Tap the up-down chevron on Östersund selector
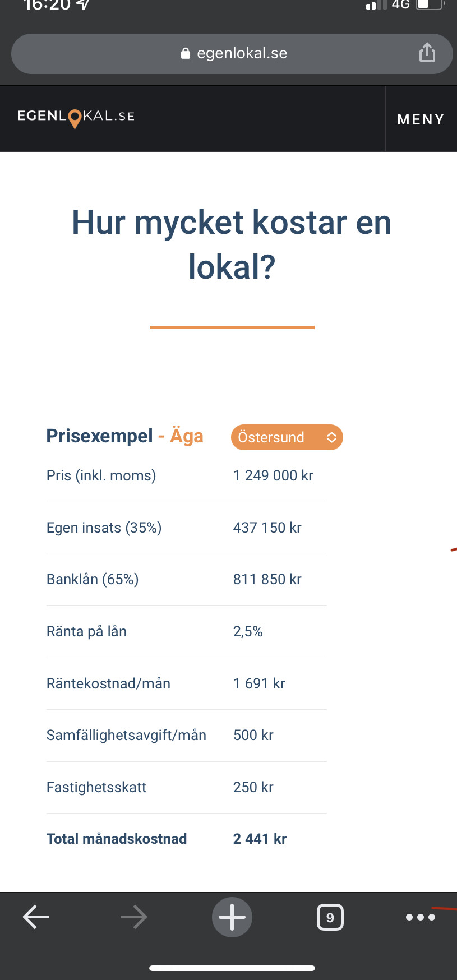 [331, 437]
